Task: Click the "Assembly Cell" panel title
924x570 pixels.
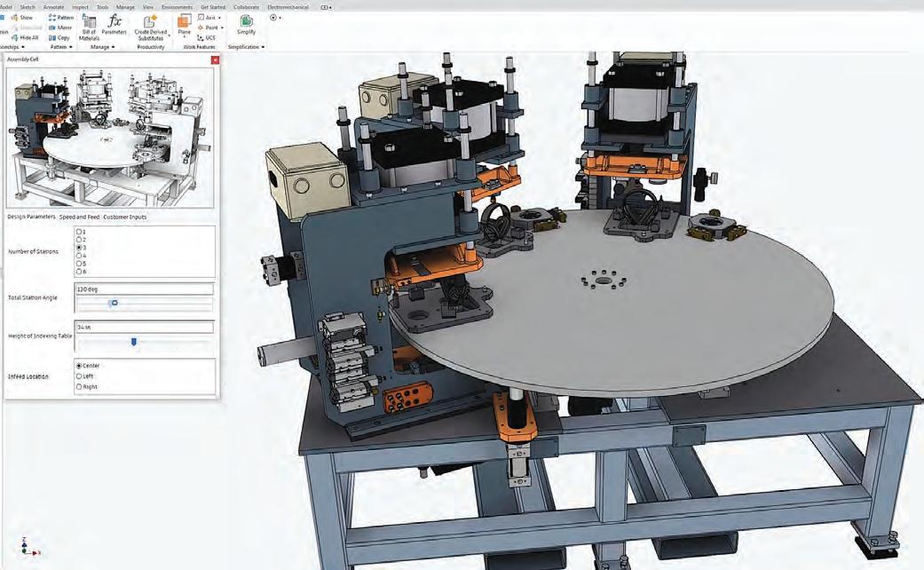Action: pos(22,59)
